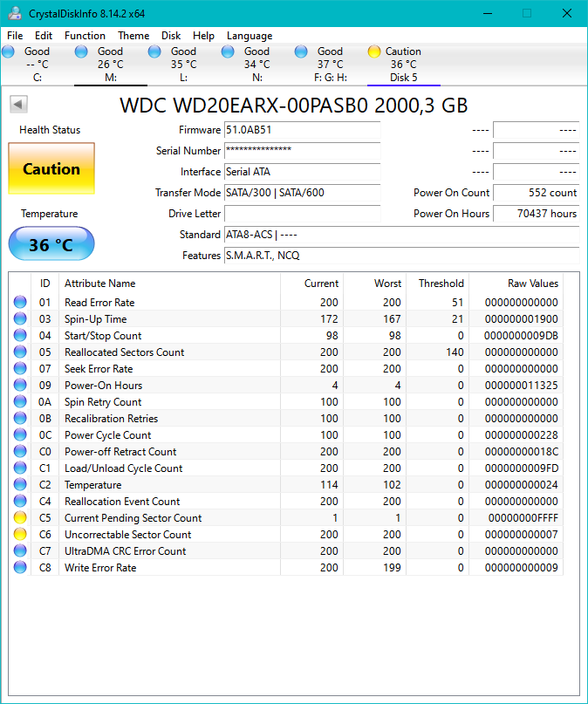
Task: Open the Function menu
Action: point(85,36)
